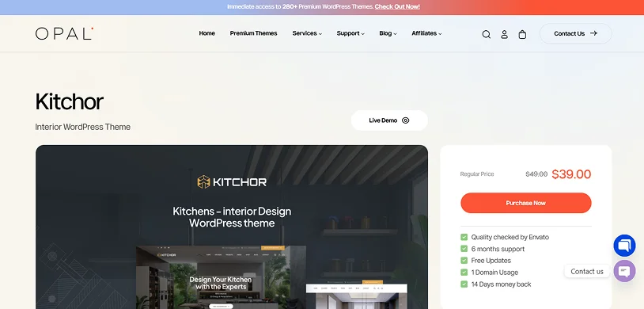Open the blue chat bubble widget
Image resolution: width=644 pixels, height=309 pixels.
[624, 246]
